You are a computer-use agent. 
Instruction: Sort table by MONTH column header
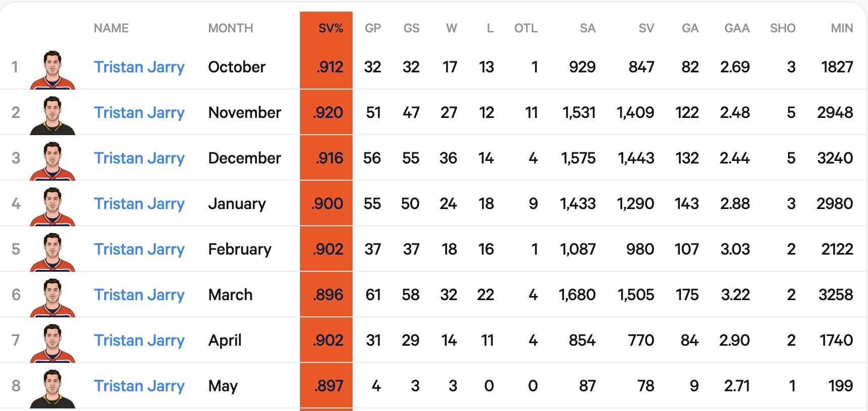click(x=231, y=28)
